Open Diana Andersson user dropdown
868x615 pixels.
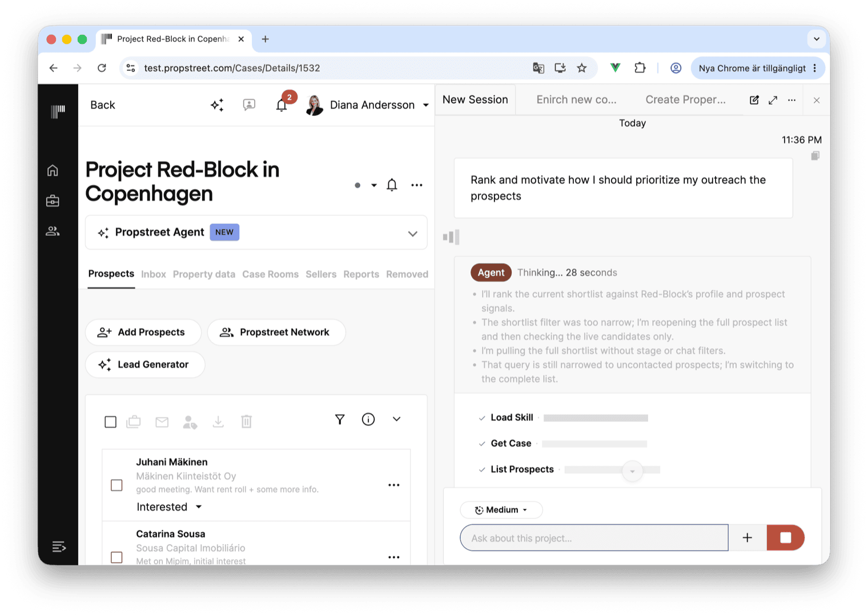click(x=367, y=104)
